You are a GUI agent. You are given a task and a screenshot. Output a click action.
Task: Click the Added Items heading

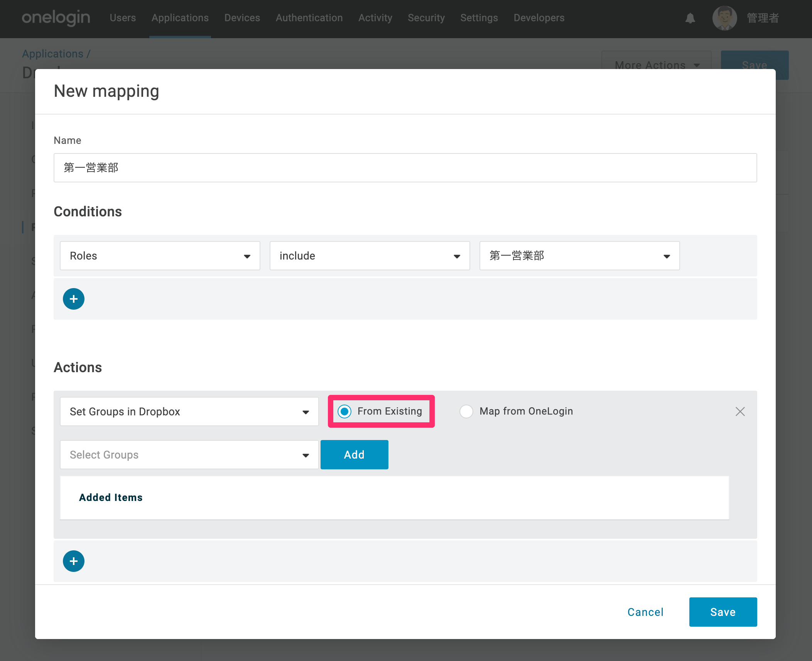(111, 497)
